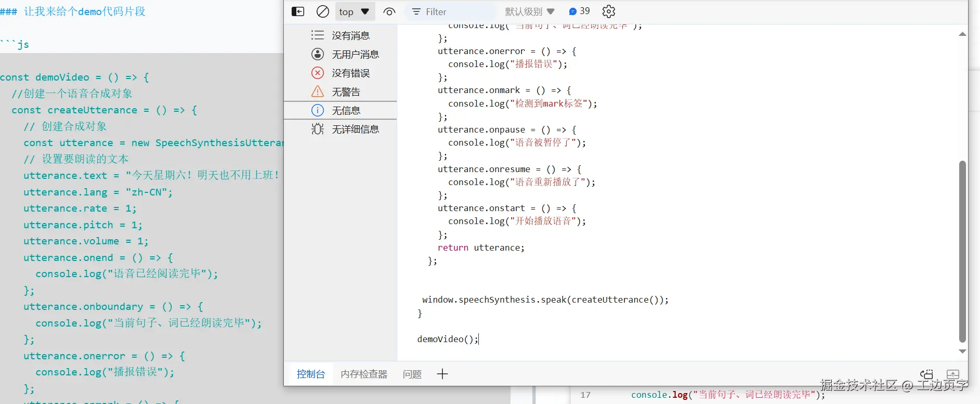Select the 无警告 sidebar filter
980x404 pixels.
pos(341,92)
